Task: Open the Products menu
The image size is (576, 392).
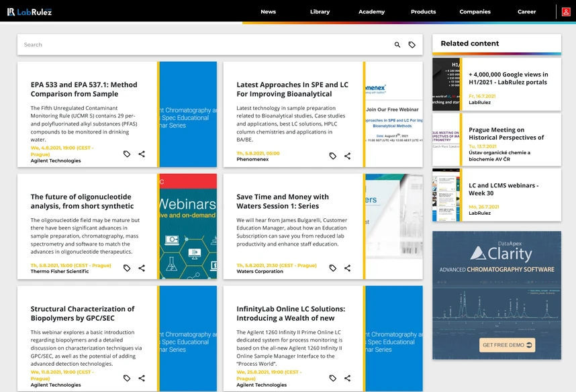Action: point(423,12)
